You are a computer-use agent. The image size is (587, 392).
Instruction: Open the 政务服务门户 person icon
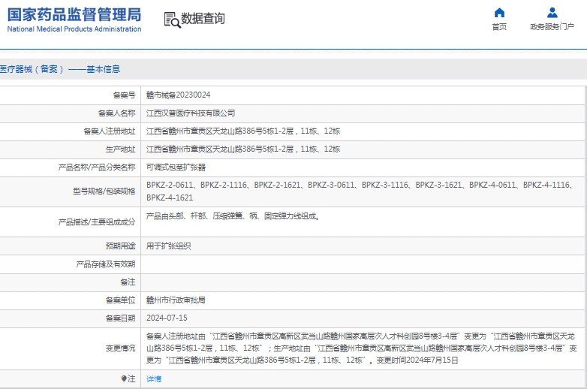[x=552, y=13]
